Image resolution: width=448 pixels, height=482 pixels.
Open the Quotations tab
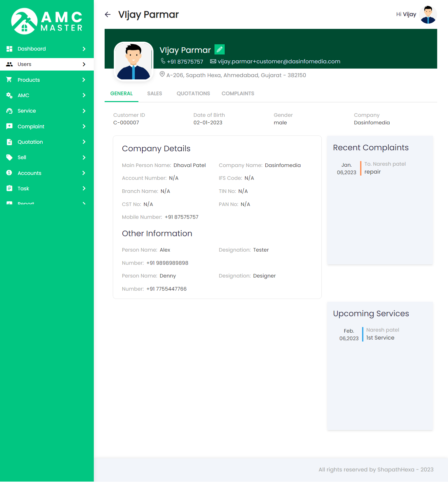[193, 94]
